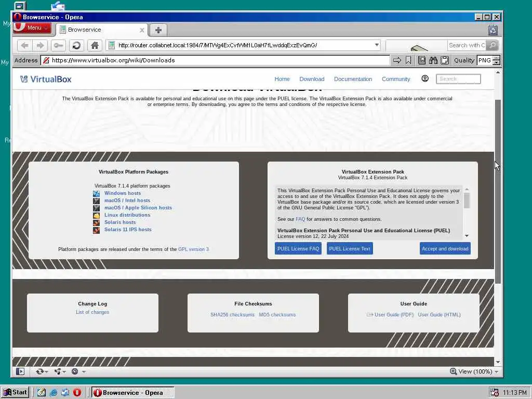Click the Browservice download page icon
Image resolution: width=532 pixels, height=399 pixels.
422,60
